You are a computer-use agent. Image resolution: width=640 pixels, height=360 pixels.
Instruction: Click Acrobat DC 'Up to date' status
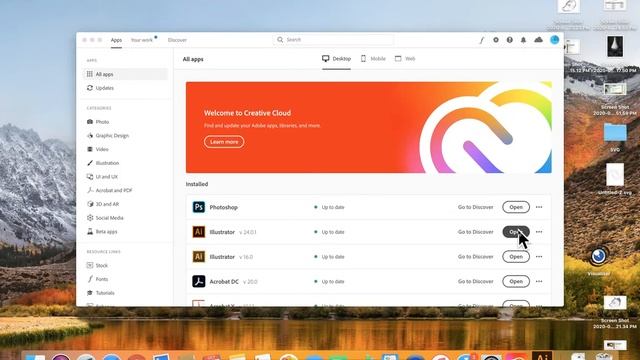pyautogui.click(x=329, y=282)
